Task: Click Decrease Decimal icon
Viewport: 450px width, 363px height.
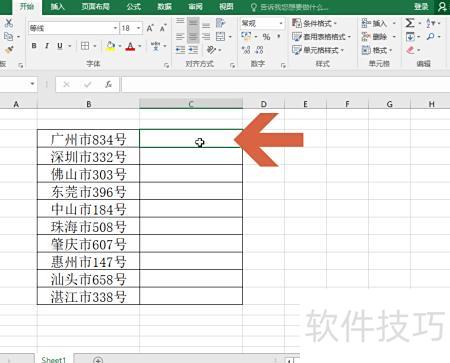Action: (x=260, y=50)
